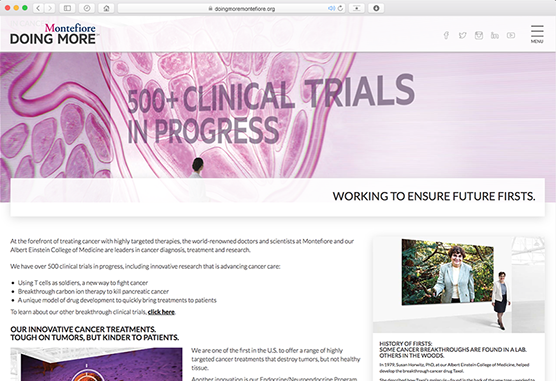Reload the page
This screenshot has height=381, width=556.
tap(340, 8)
